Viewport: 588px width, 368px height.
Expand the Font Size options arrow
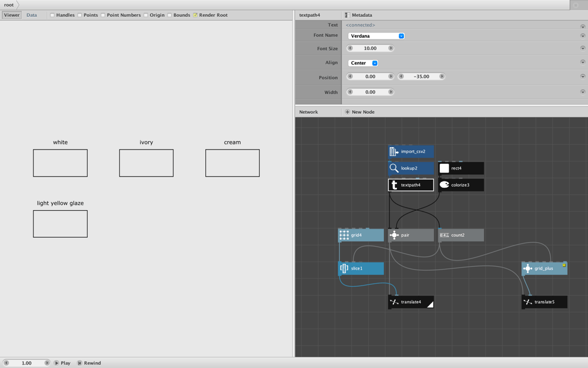tap(583, 48)
